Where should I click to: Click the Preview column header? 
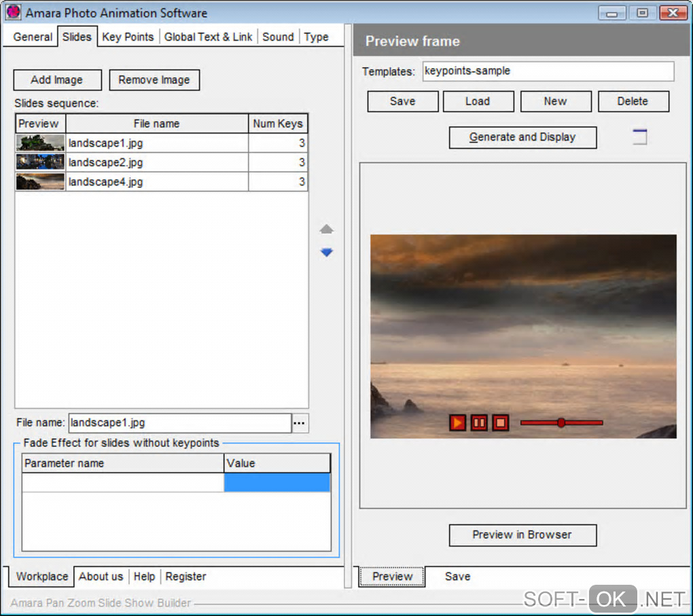click(x=40, y=124)
